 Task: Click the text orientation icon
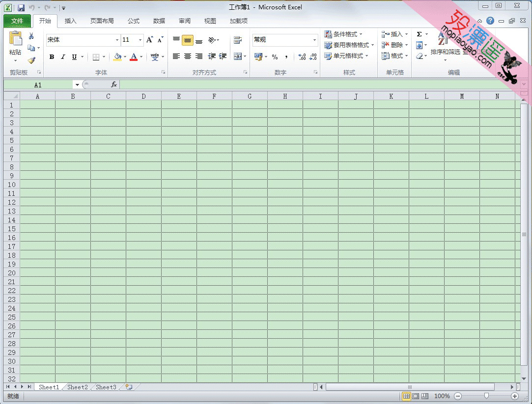212,40
